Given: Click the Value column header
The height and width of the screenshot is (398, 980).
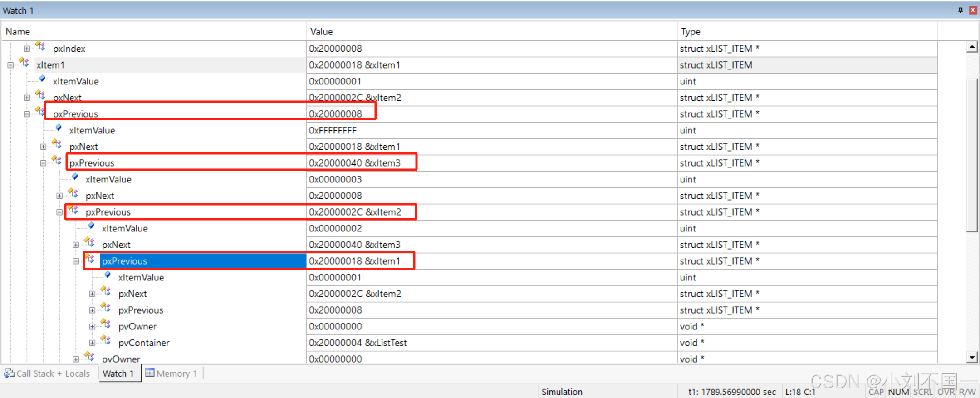Looking at the screenshot, I should click(492, 31).
